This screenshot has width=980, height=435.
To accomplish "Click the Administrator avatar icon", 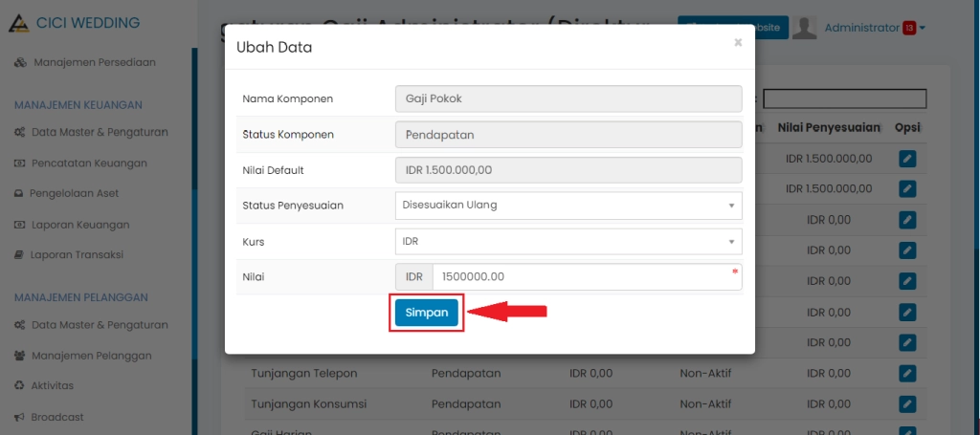I will point(805,28).
